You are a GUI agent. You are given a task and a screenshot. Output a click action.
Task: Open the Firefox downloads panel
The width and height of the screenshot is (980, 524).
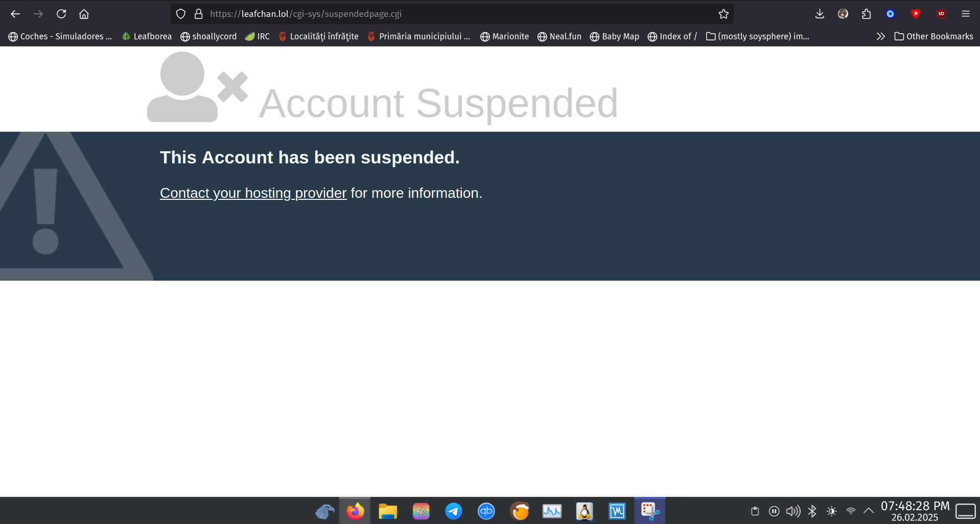point(820,14)
